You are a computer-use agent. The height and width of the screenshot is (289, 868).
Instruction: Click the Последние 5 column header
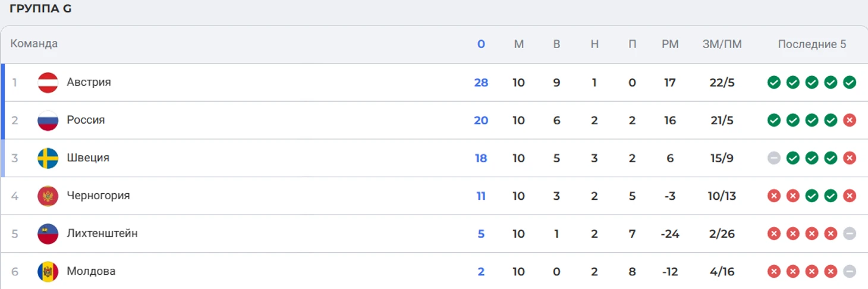(x=812, y=44)
